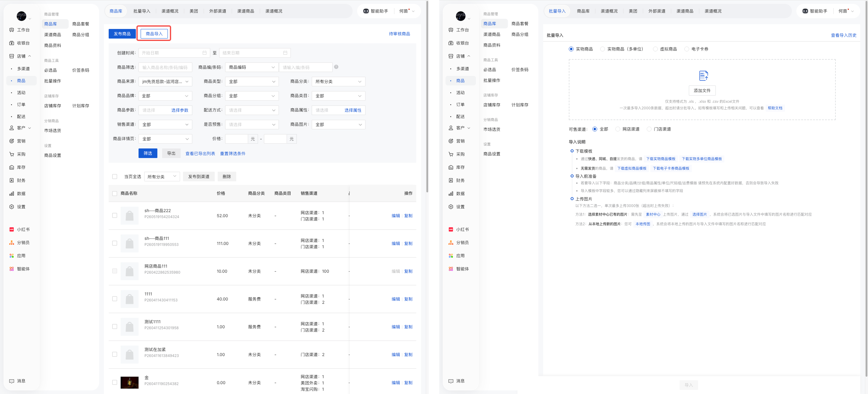Click the 设置 gear icon in left window

[x=12, y=207]
